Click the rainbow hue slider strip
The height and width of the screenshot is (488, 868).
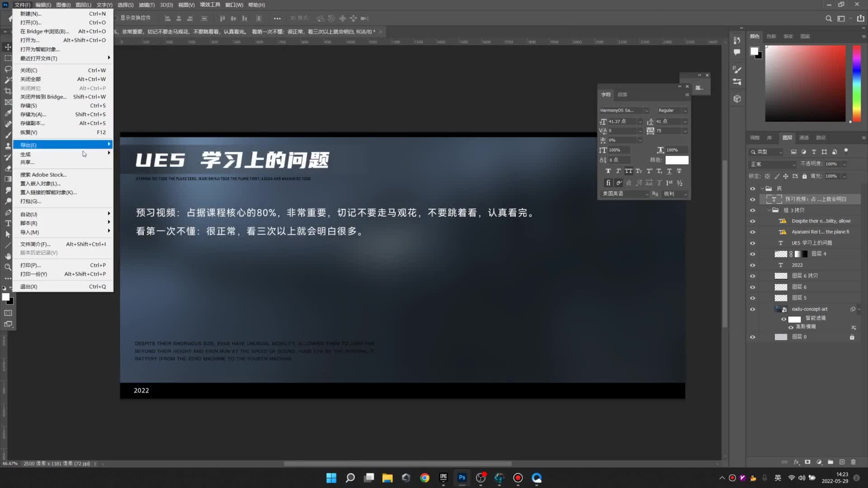857,83
